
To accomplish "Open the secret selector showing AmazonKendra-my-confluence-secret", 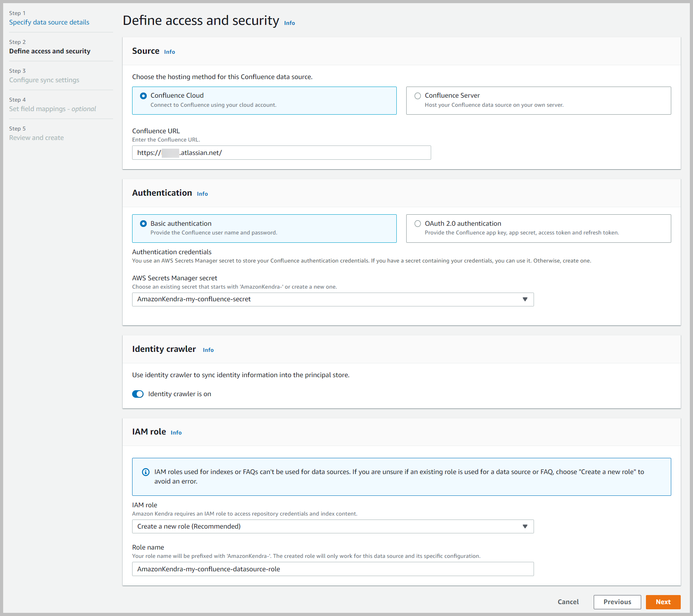I will 333,299.
